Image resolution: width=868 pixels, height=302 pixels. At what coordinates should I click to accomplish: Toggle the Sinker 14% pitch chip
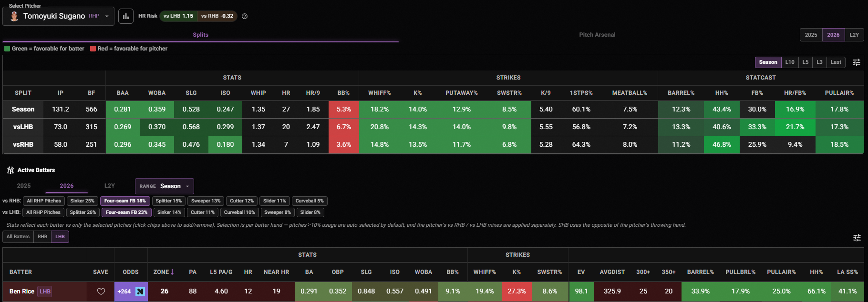coord(169,212)
